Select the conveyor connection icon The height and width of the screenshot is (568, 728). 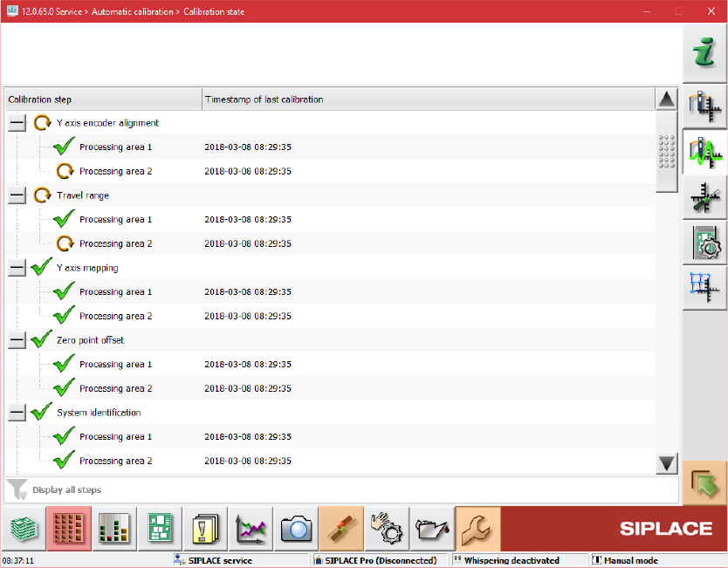tap(341, 529)
